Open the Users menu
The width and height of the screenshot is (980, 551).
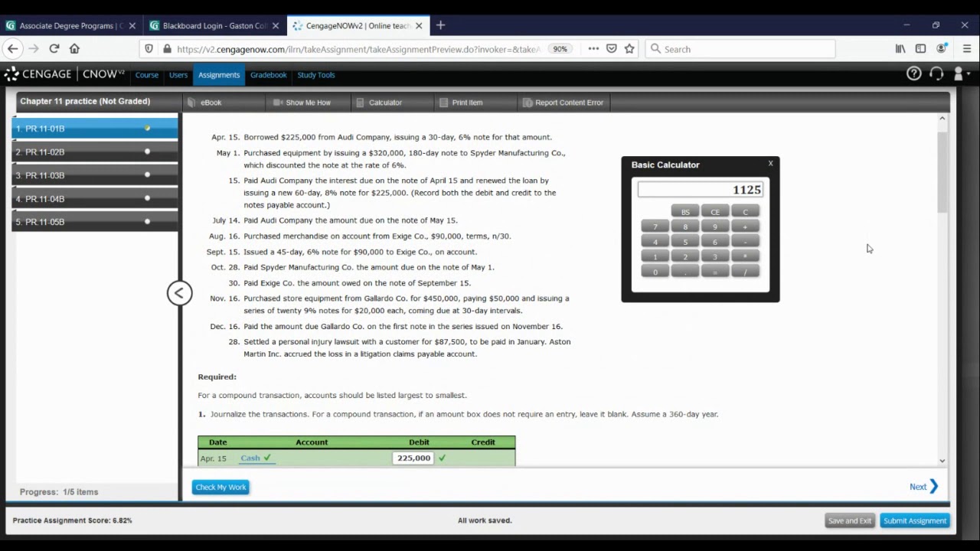click(x=178, y=75)
